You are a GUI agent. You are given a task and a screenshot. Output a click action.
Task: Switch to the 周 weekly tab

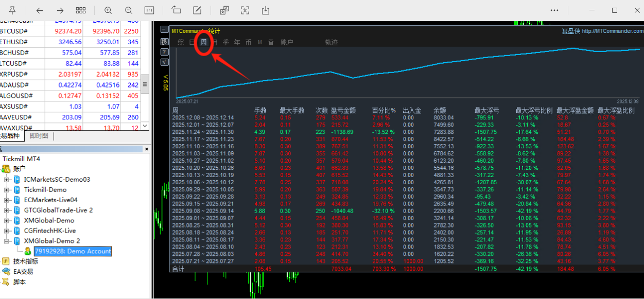coord(204,42)
